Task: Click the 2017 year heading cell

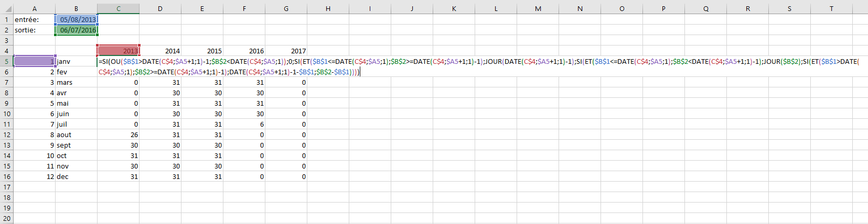Action: pos(286,51)
